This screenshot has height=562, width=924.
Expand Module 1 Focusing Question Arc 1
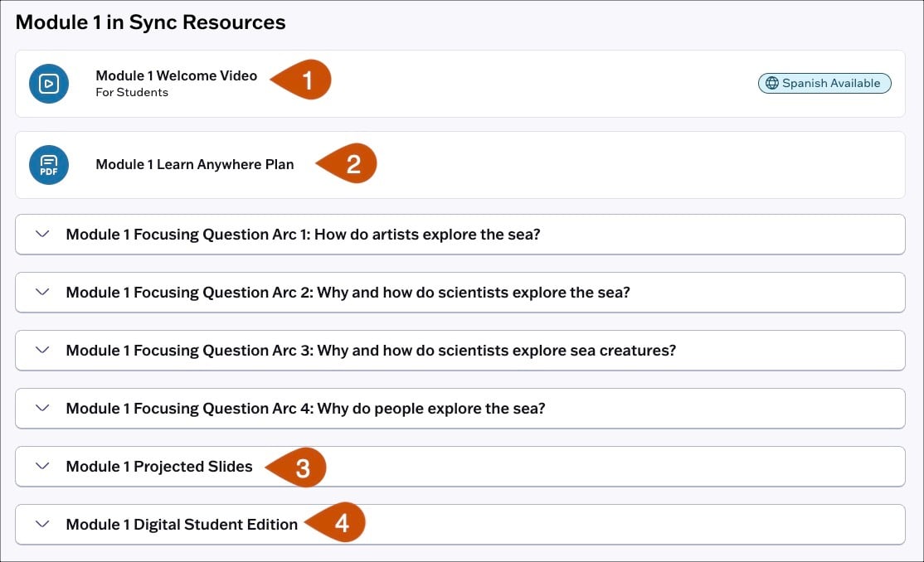click(41, 234)
